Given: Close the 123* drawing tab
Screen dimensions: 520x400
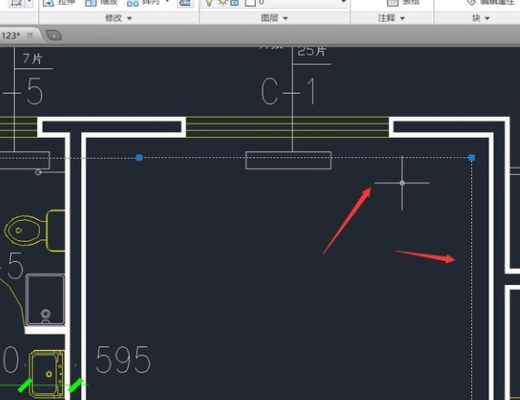Looking at the screenshot, I should [30, 35].
